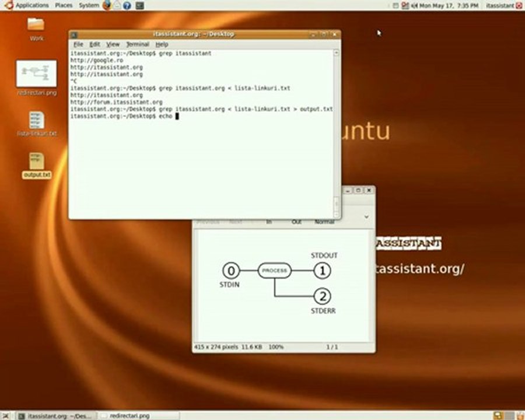Click Zoom In in the image viewer toolbar
The image size is (525, 420).
coord(269,222)
